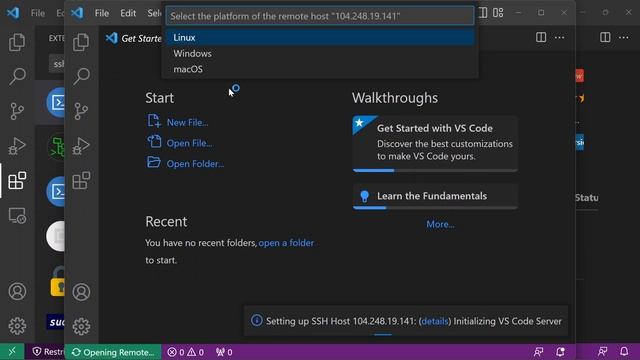Split the editor in the front window

(x=541, y=38)
